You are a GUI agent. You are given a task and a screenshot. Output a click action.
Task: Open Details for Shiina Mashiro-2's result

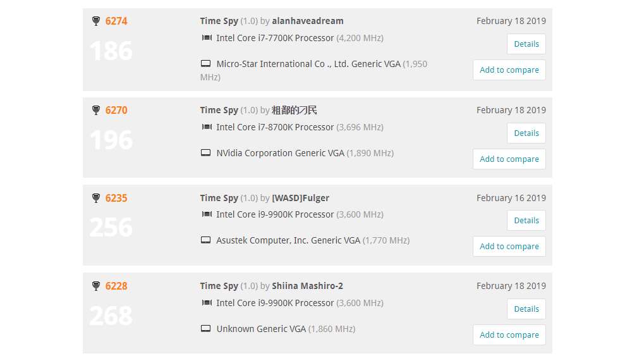[x=526, y=309]
